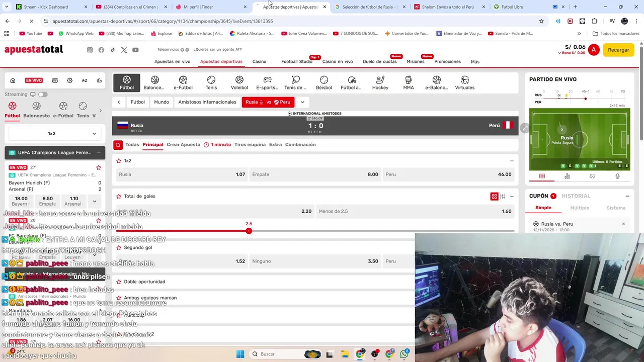Click the search icon in markets bar

[x=118, y=145]
